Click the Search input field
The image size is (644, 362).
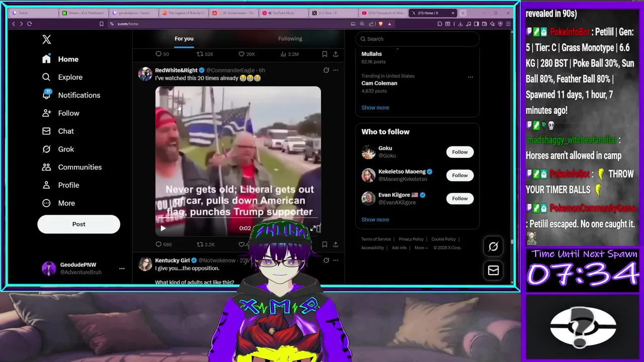(x=418, y=39)
